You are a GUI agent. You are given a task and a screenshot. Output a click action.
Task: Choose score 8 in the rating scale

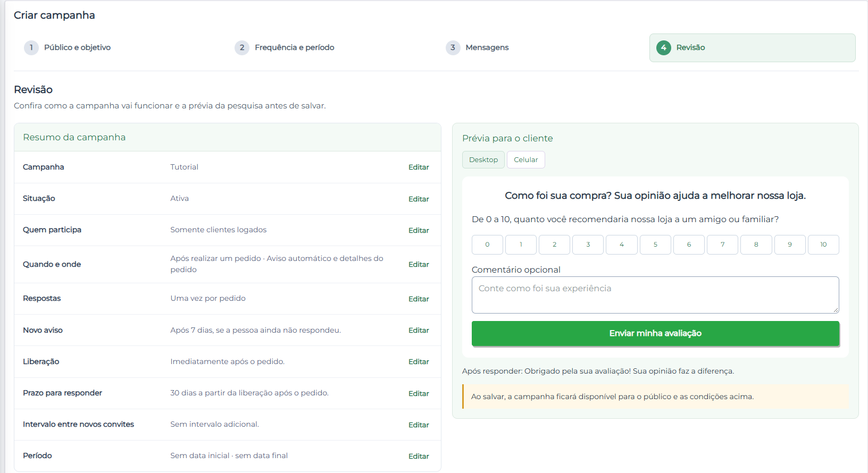tap(756, 244)
